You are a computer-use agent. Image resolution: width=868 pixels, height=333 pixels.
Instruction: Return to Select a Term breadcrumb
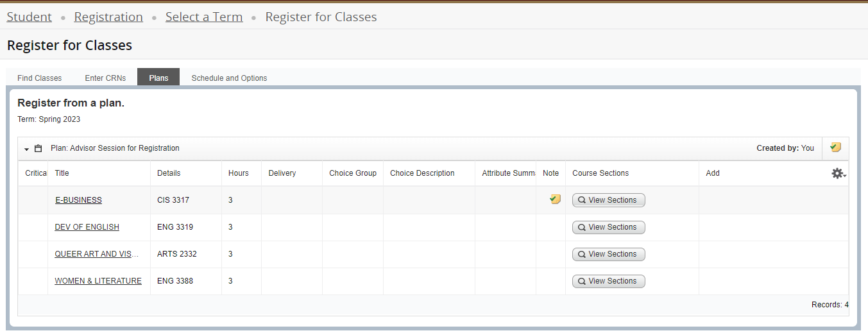(204, 17)
